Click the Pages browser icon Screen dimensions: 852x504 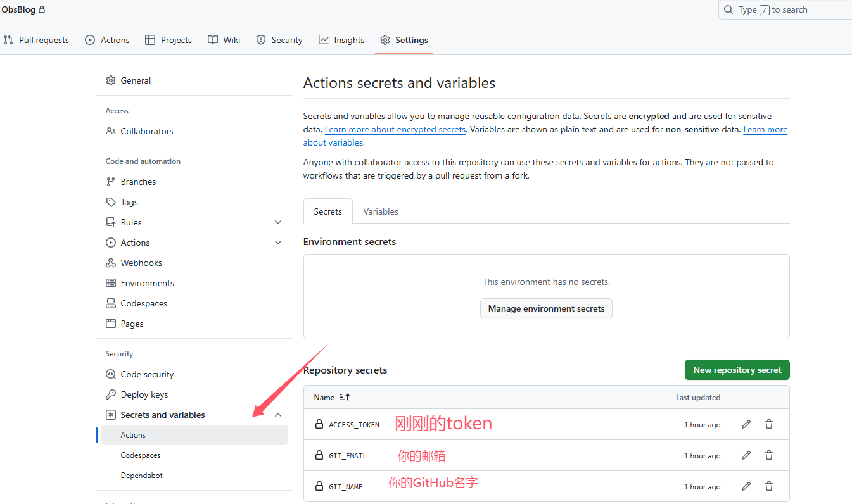point(111,324)
